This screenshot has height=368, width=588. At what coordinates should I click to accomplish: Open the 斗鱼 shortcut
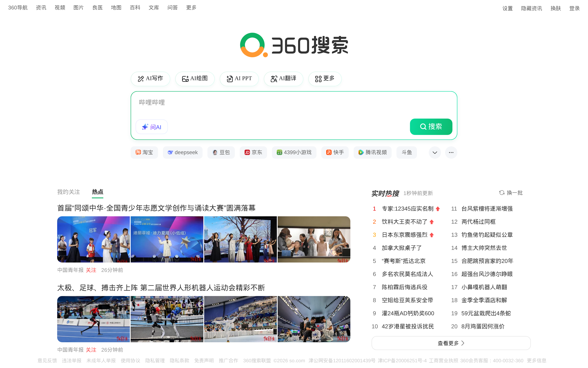406,152
